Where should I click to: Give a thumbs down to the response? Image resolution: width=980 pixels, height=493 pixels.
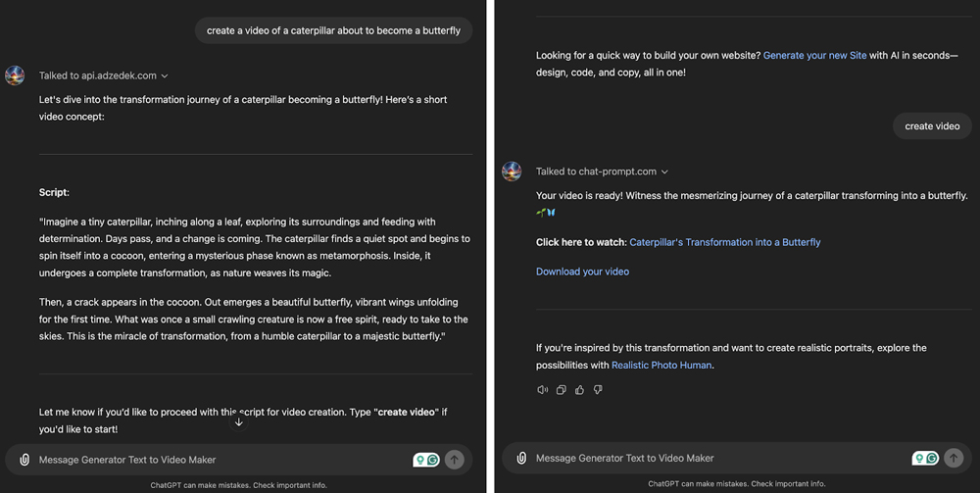pos(598,390)
